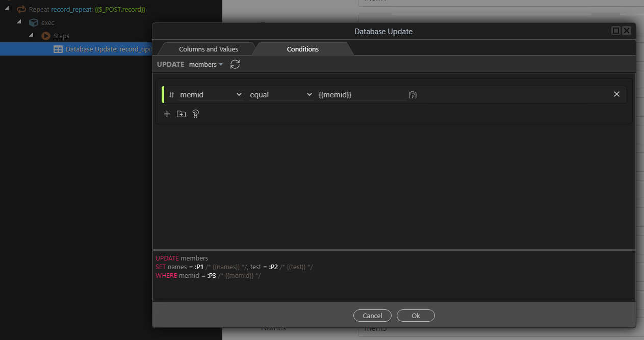This screenshot has height=340, width=644.
Task: Collapse the Steps tree node
Action: (x=32, y=36)
